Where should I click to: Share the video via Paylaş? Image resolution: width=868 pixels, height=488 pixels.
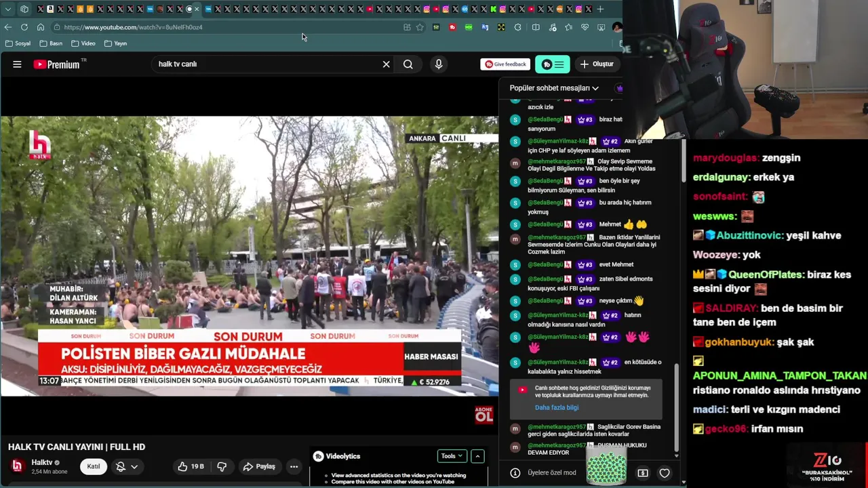tap(259, 466)
